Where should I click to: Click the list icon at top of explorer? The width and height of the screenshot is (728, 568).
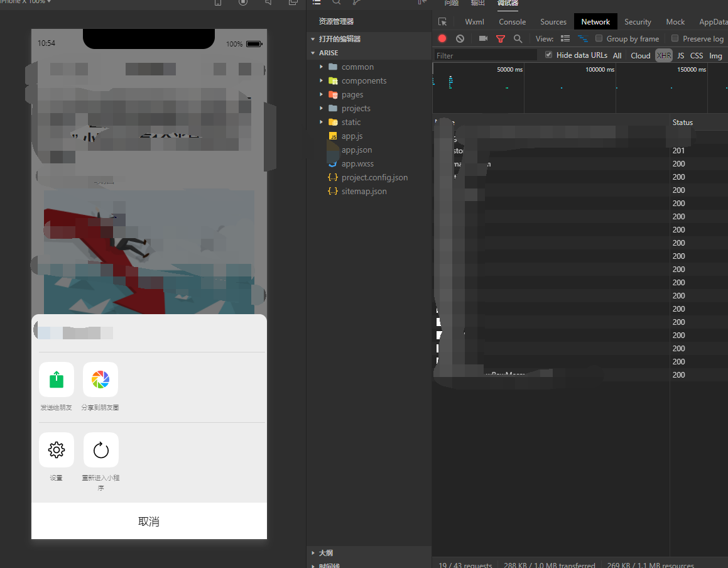click(x=317, y=3)
